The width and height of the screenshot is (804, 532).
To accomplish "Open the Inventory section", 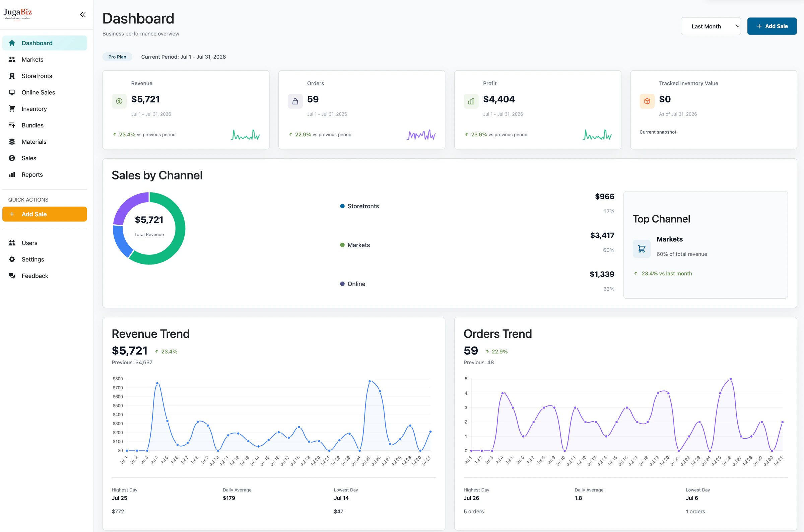I will pyautogui.click(x=45, y=108).
